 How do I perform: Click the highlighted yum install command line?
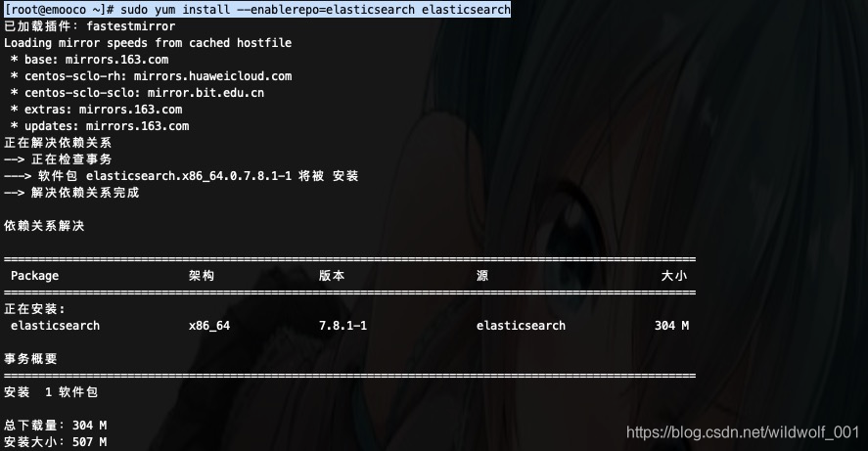[256, 10]
